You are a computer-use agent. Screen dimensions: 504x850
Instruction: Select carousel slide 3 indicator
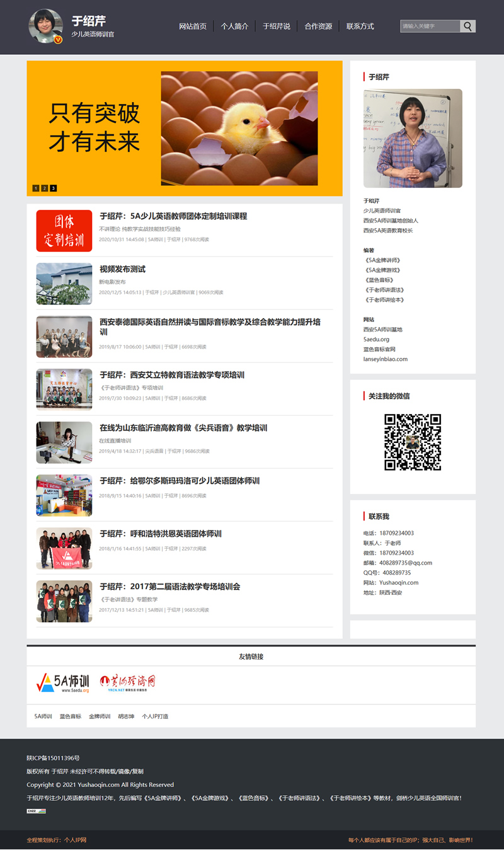(x=54, y=187)
